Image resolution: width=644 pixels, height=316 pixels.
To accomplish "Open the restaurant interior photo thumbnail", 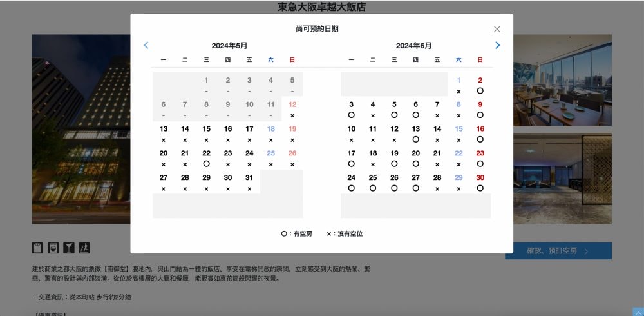I will pos(562,80).
